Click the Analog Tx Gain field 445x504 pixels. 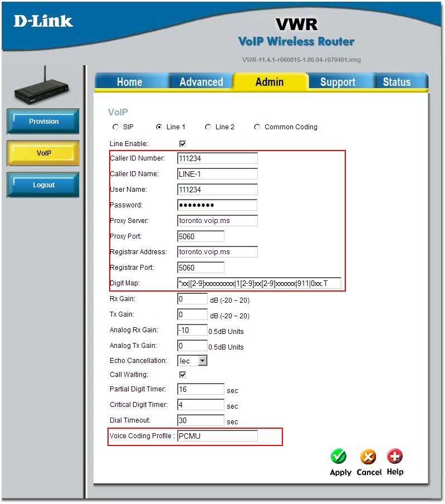192,346
